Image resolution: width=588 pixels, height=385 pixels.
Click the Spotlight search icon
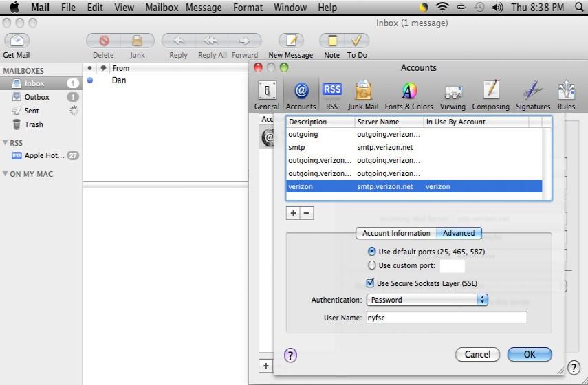(579, 7)
